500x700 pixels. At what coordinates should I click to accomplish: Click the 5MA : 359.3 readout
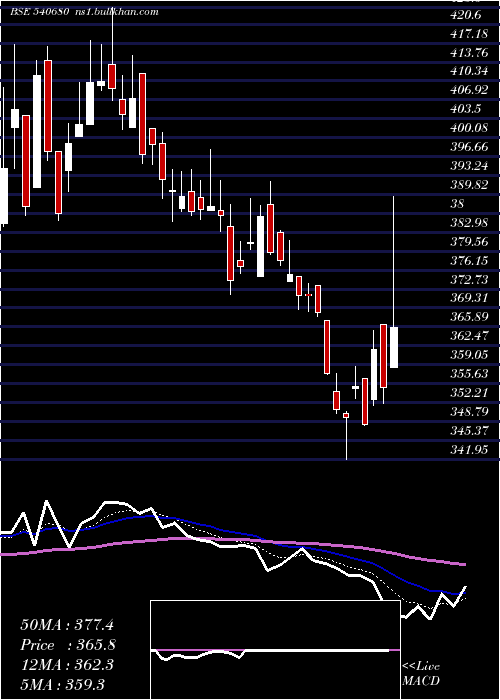click(x=64, y=685)
